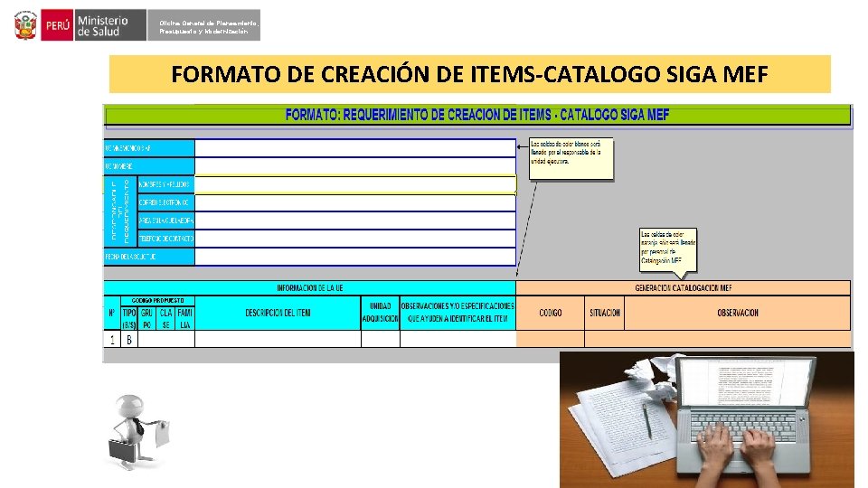Screen dimensions: 868x488
Task: Click the SITUACION column header
Action: point(605,314)
